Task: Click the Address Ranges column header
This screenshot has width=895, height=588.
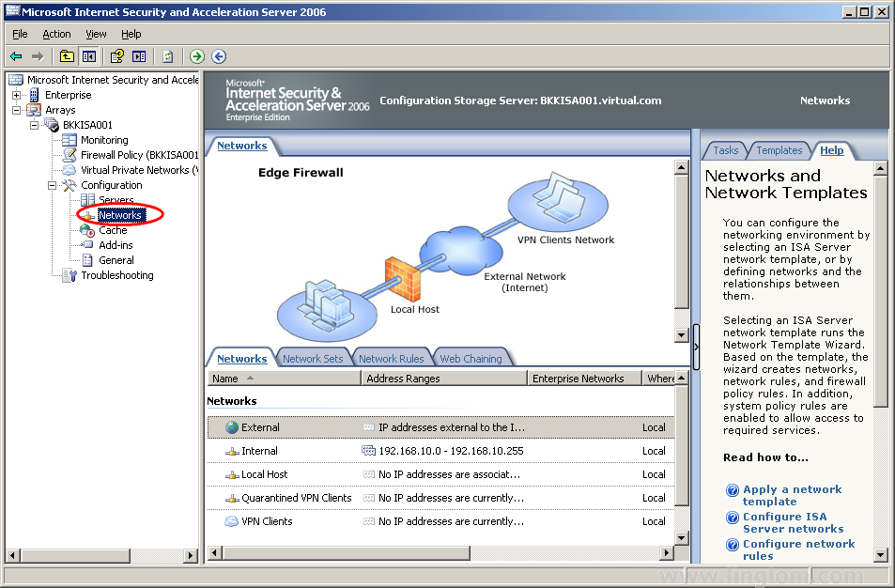Action: pos(444,379)
